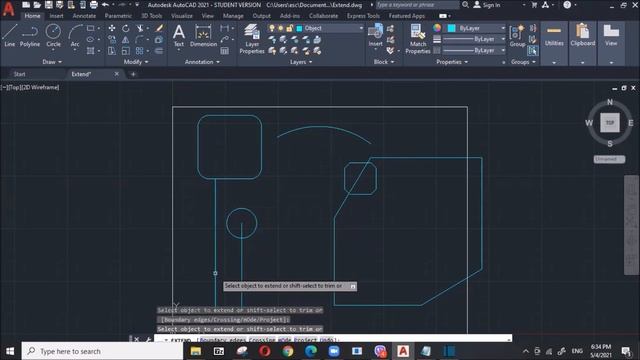The image size is (640, 360).
Task: Click the Rectangle draw icon
Action: (91, 28)
